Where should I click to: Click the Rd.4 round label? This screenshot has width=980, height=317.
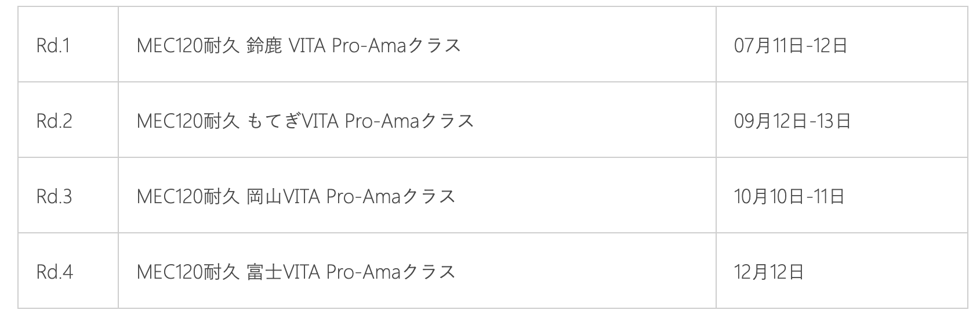point(55,272)
